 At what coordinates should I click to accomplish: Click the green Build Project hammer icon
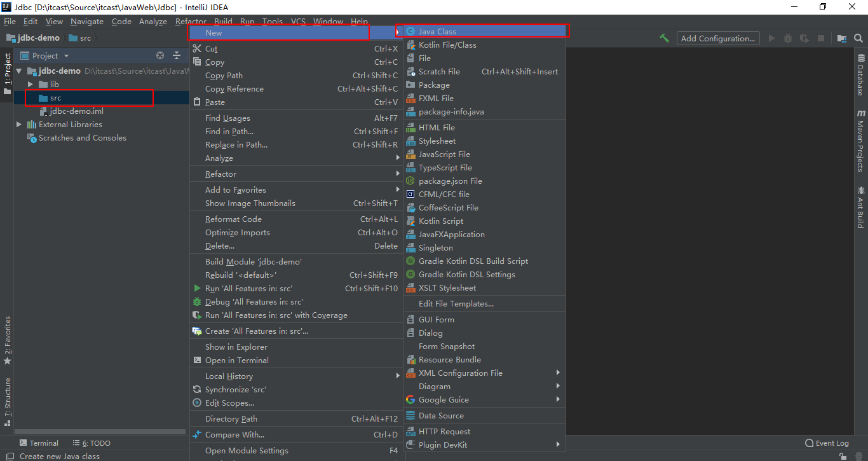click(664, 38)
